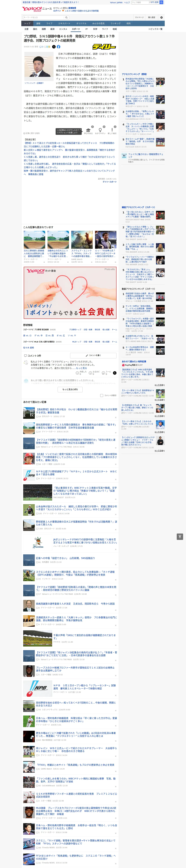Open NPB公認プロ野球速報アプリ article

tap(76, 473)
